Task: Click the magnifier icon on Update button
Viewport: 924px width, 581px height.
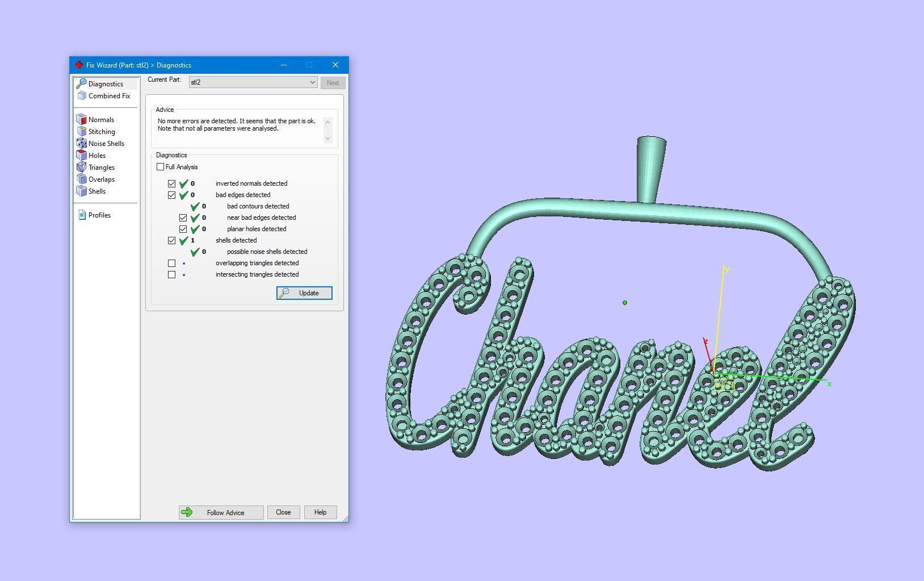Action: pyautogui.click(x=284, y=293)
